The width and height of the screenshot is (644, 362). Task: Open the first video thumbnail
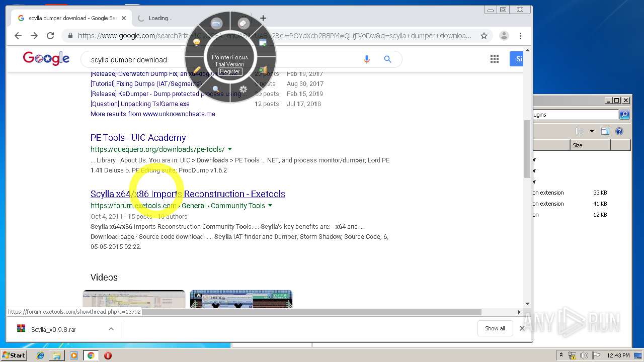(x=134, y=299)
